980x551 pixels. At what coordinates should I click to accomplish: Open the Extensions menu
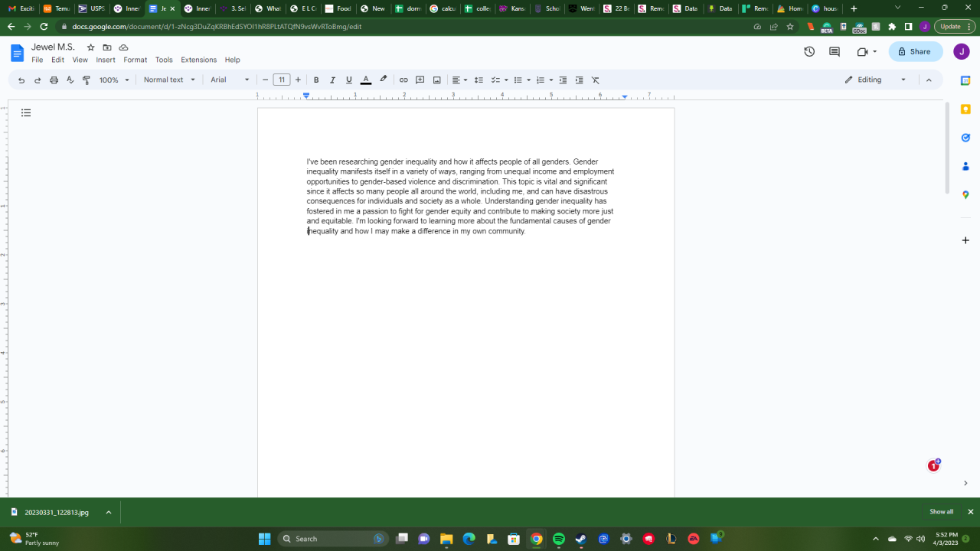point(198,60)
